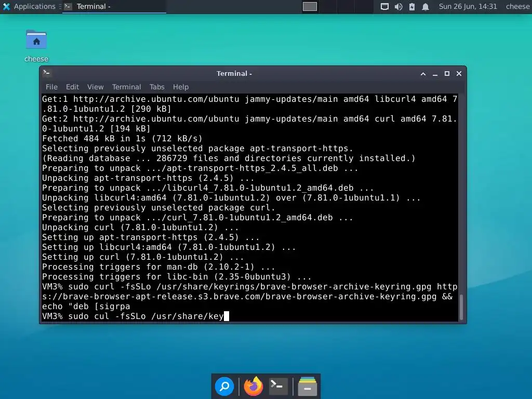532x399 pixels.
Task: Click the "Processing triggers for libc-bin" line
Action: (177, 277)
